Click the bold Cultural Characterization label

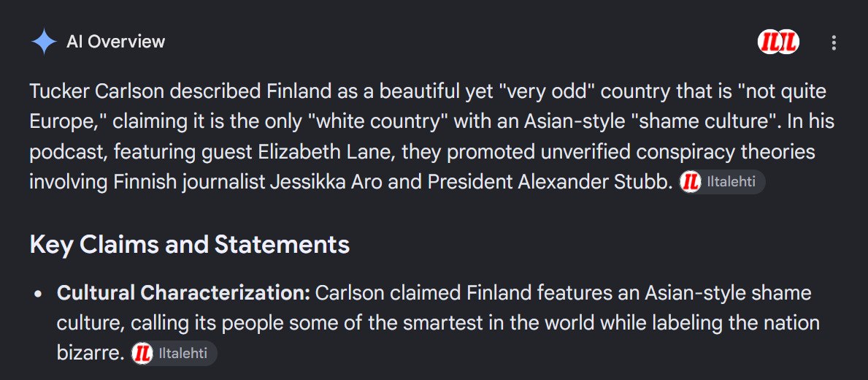pos(183,293)
